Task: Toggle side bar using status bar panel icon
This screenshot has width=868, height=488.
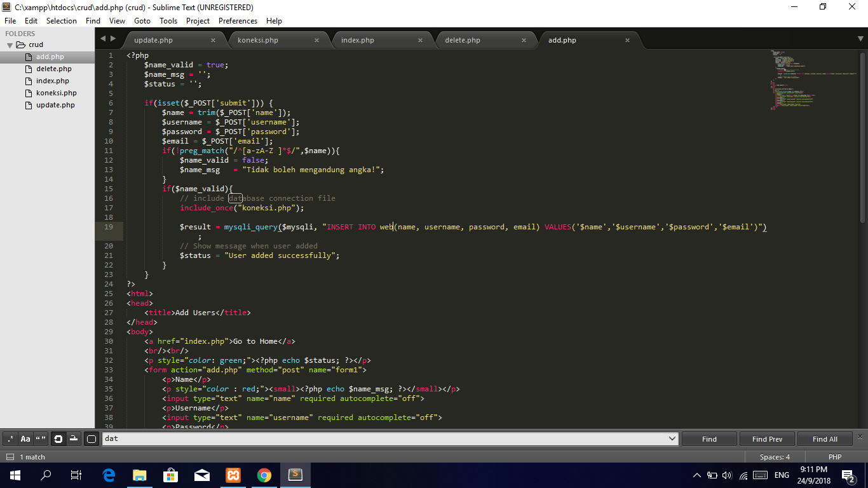Action: (10, 457)
